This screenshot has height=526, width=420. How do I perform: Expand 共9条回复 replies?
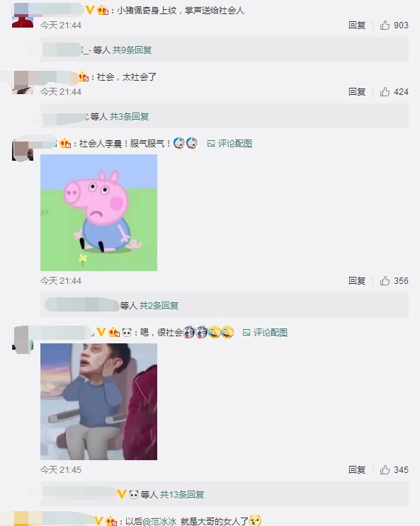[132, 50]
